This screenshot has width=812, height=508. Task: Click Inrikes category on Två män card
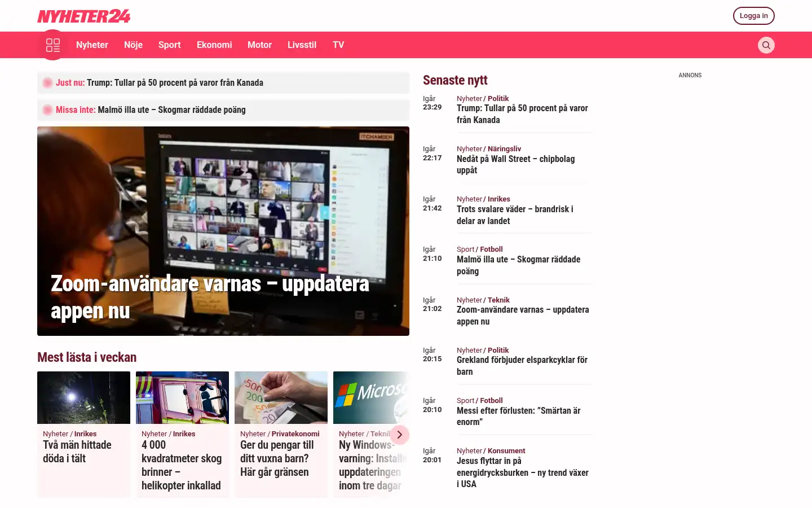[x=85, y=434]
